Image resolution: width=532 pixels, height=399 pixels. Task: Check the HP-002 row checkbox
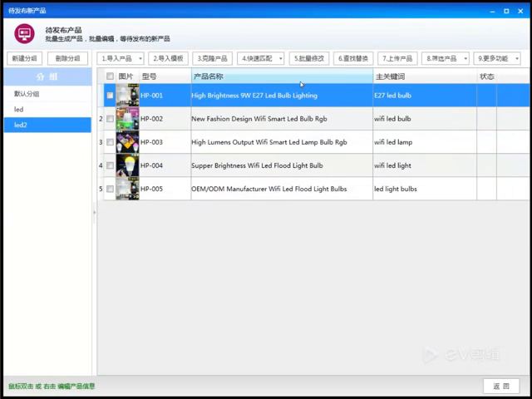pos(110,119)
